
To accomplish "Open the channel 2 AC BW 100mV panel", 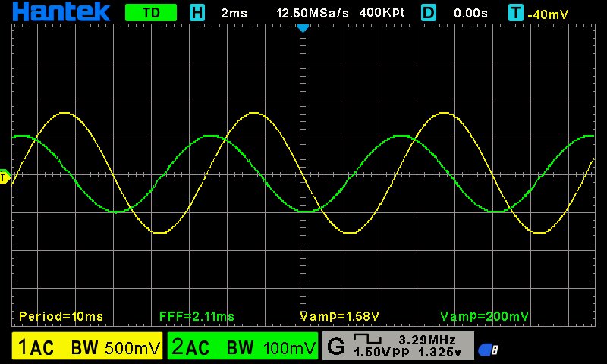I will coord(243,347).
